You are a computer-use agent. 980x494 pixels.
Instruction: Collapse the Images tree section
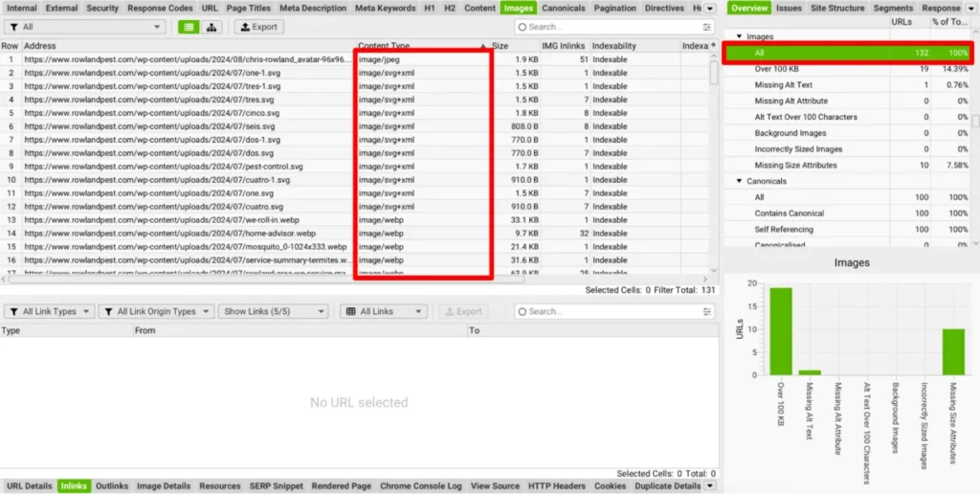pyautogui.click(x=740, y=37)
